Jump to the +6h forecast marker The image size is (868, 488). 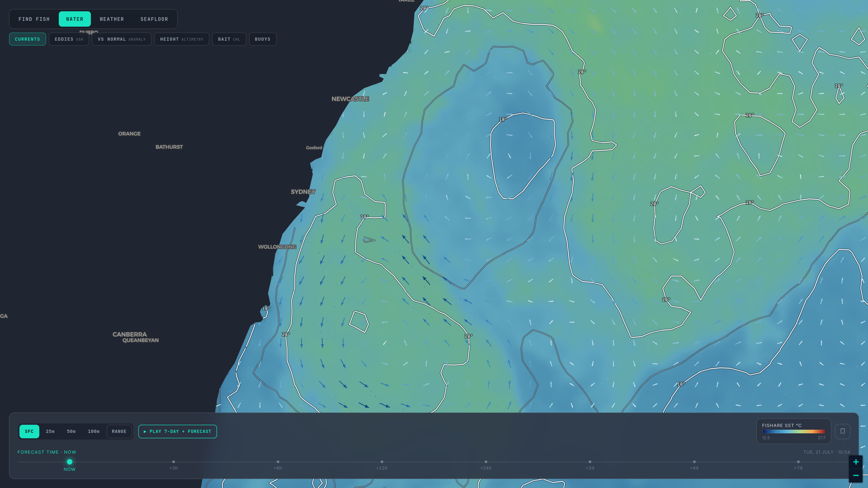click(x=278, y=462)
